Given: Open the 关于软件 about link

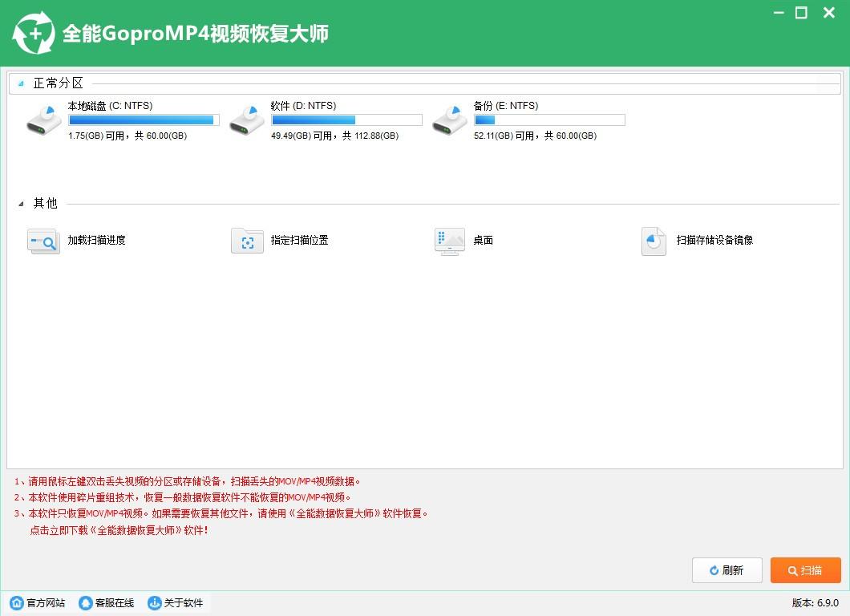Looking at the screenshot, I should [x=183, y=603].
